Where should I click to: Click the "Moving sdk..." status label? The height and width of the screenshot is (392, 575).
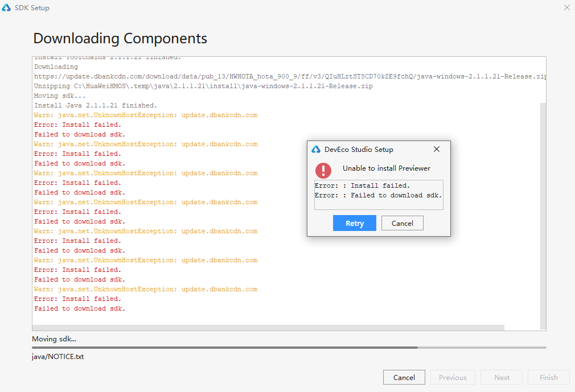pos(54,339)
